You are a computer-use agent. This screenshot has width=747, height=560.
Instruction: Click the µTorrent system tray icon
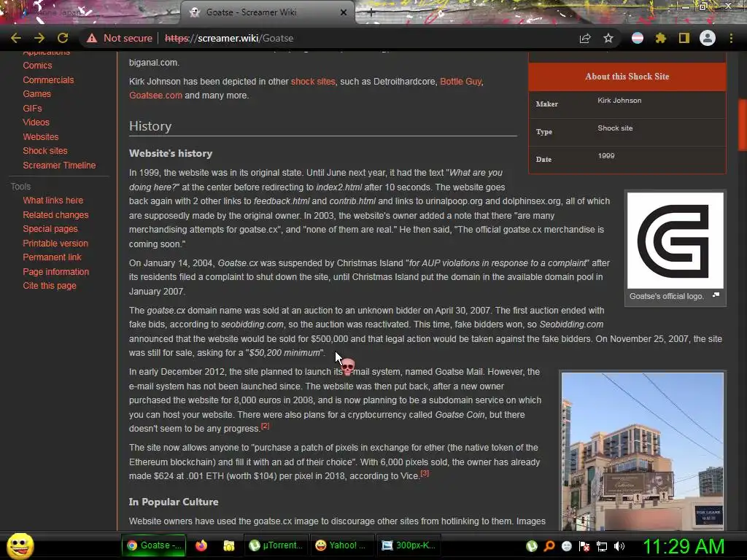click(x=532, y=546)
